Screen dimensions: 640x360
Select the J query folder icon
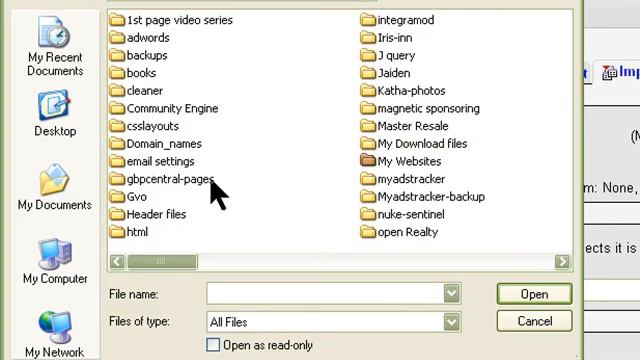click(x=368, y=55)
